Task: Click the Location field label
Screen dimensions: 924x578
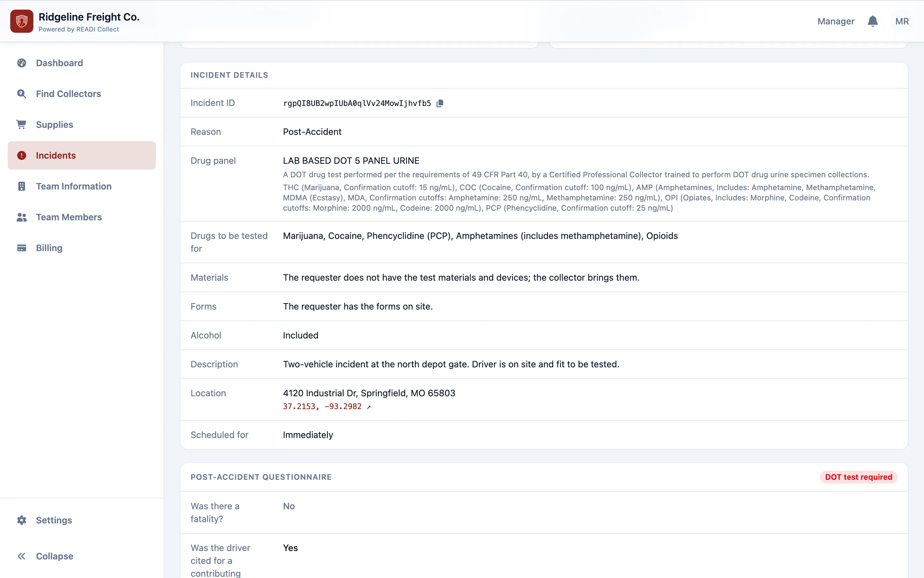Action: tap(208, 393)
